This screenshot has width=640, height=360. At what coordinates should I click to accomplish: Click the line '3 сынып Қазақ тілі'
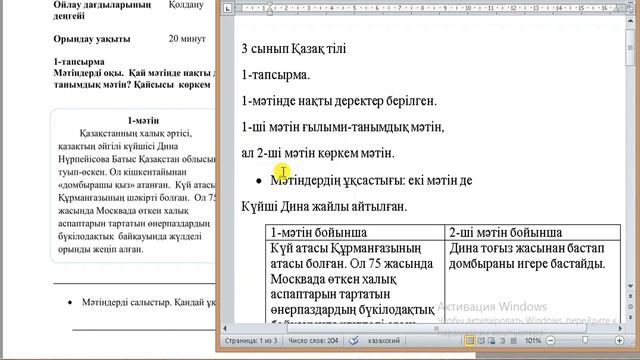coord(293,49)
